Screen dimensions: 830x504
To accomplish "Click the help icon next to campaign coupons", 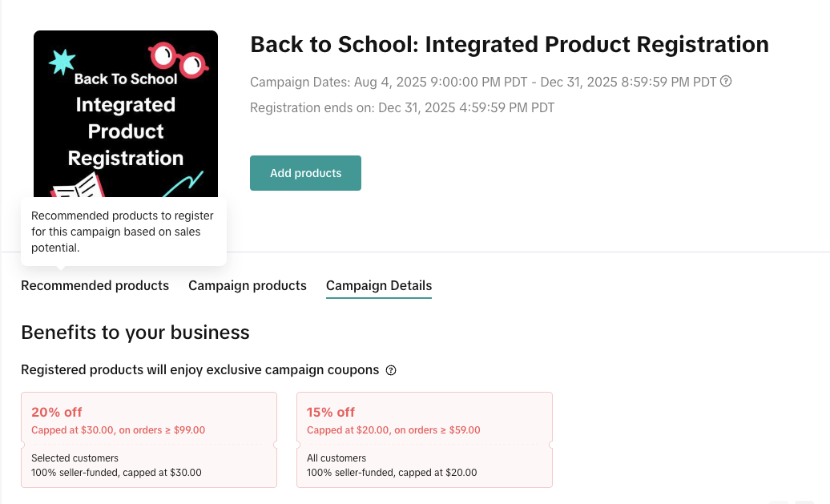I will pyautogui.click(x=391, y=370).
